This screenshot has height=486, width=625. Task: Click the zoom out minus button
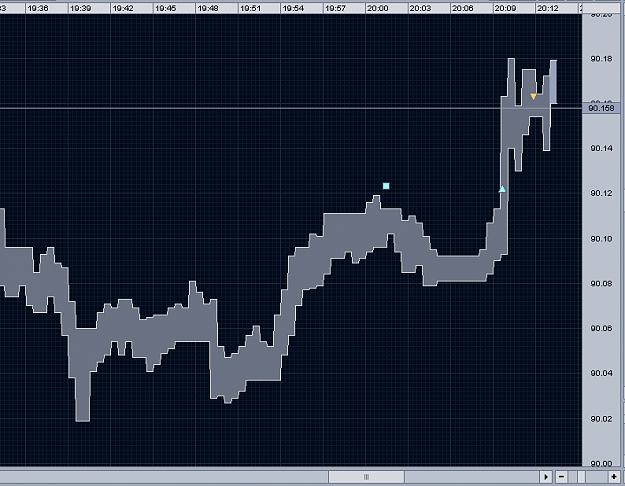click(x=561, y=476)
